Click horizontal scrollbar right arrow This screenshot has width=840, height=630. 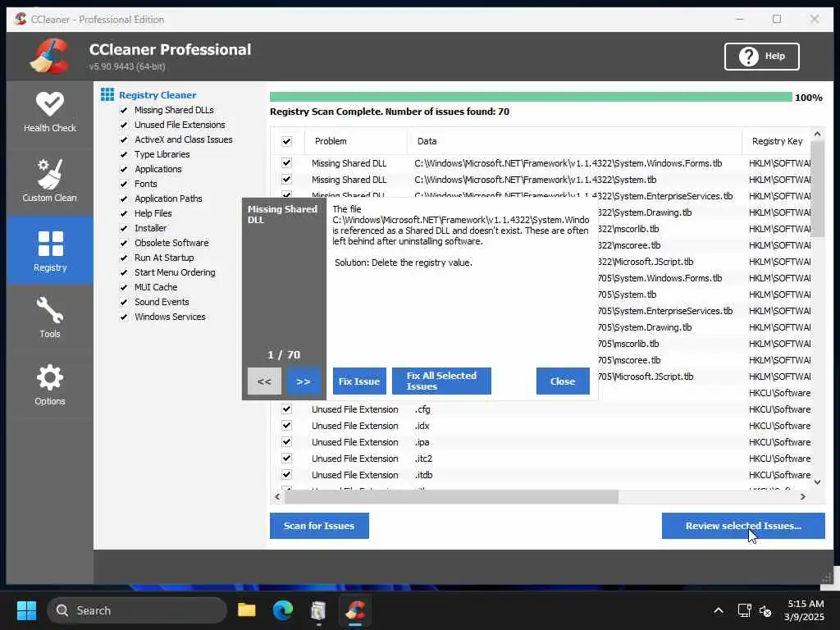pos(802,496)
